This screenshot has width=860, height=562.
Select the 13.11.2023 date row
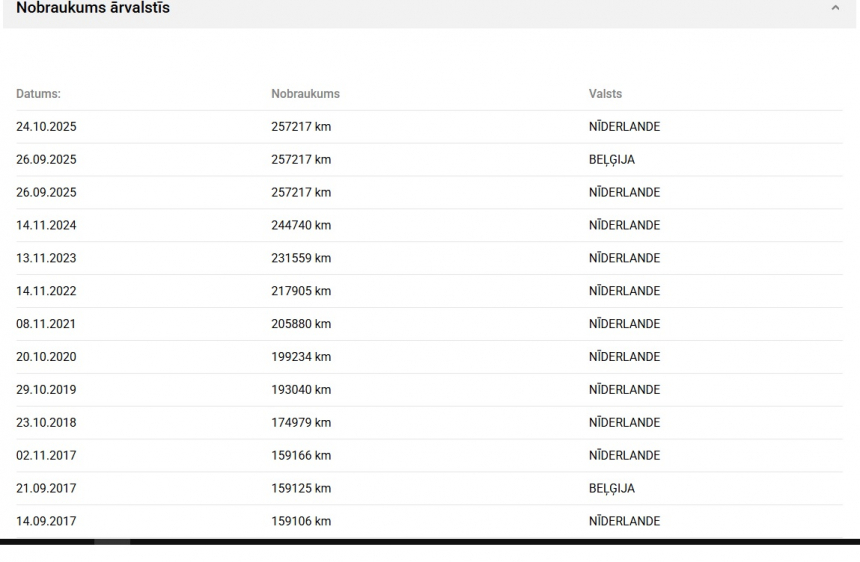46,258
